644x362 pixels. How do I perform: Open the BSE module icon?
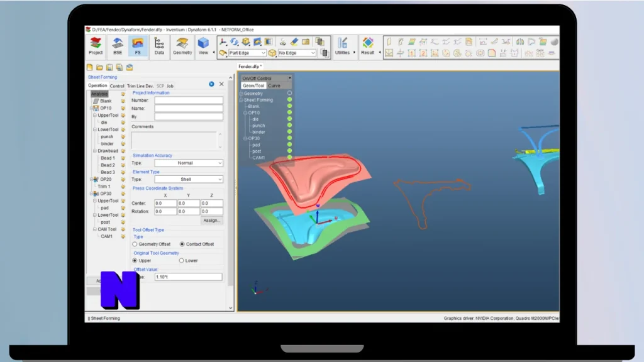pyautogui.click(x=118, y=45)
